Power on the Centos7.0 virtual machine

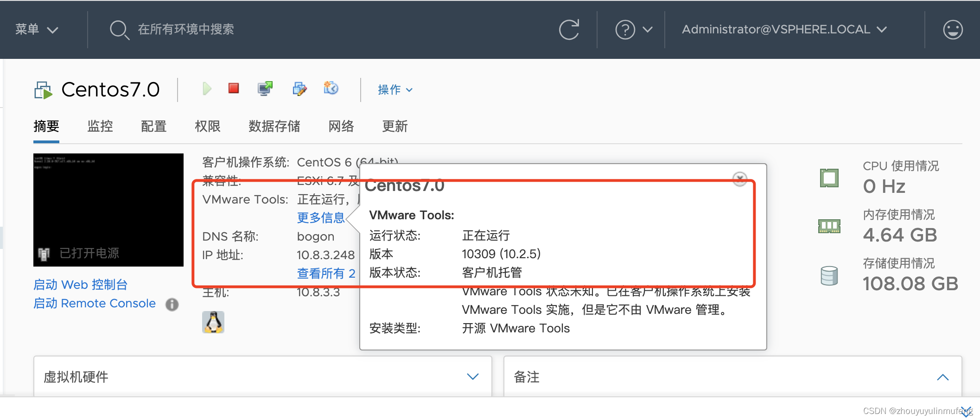207,89
